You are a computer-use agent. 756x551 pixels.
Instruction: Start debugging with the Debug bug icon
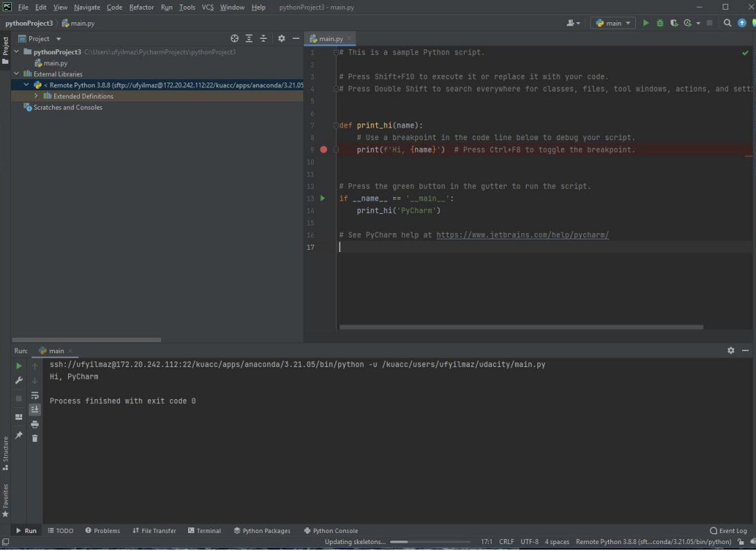(x=660, y=23)
